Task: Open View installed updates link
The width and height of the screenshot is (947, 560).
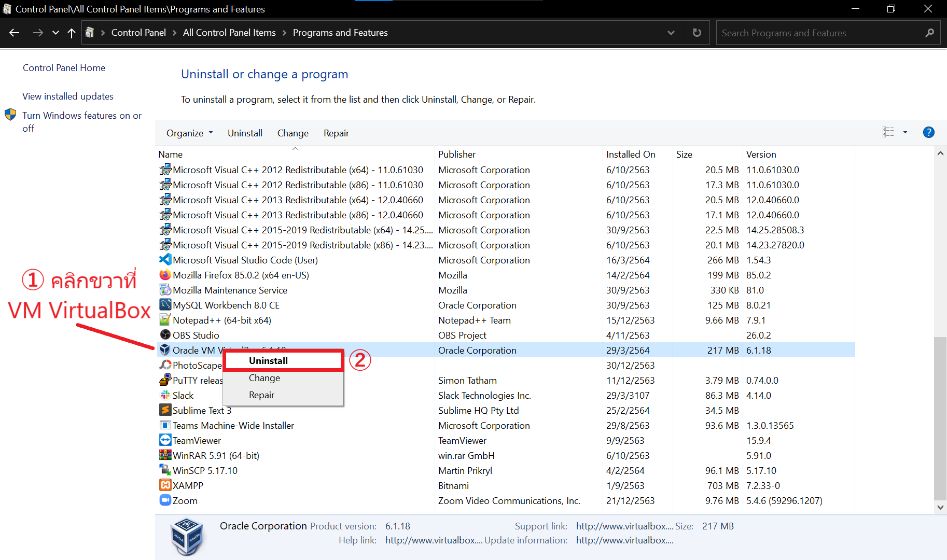Action: [x=68, y=96]
